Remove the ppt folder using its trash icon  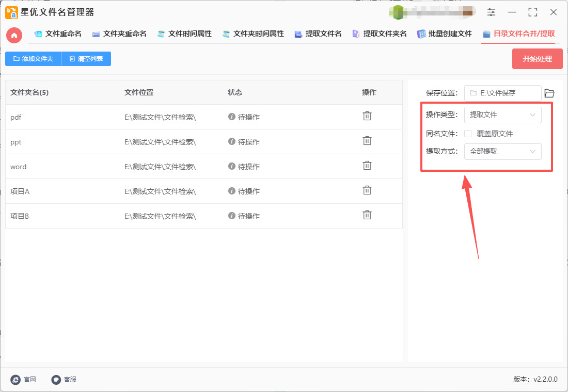(367, 141)
